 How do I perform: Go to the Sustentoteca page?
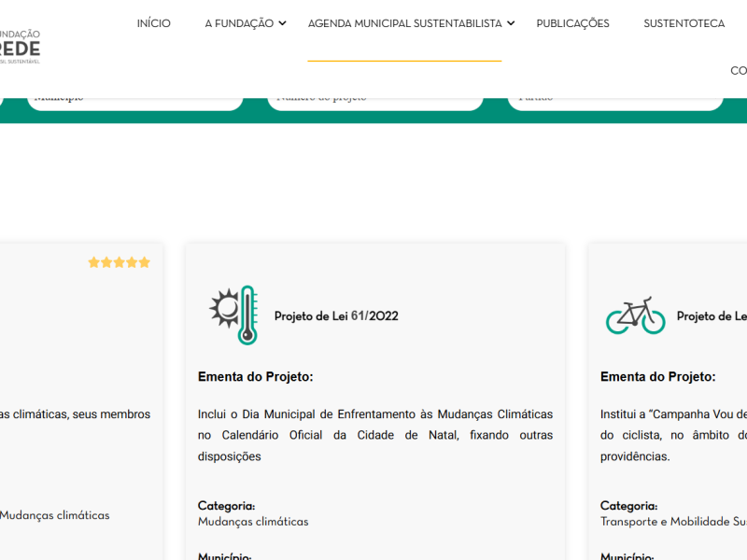pos(684,23)
